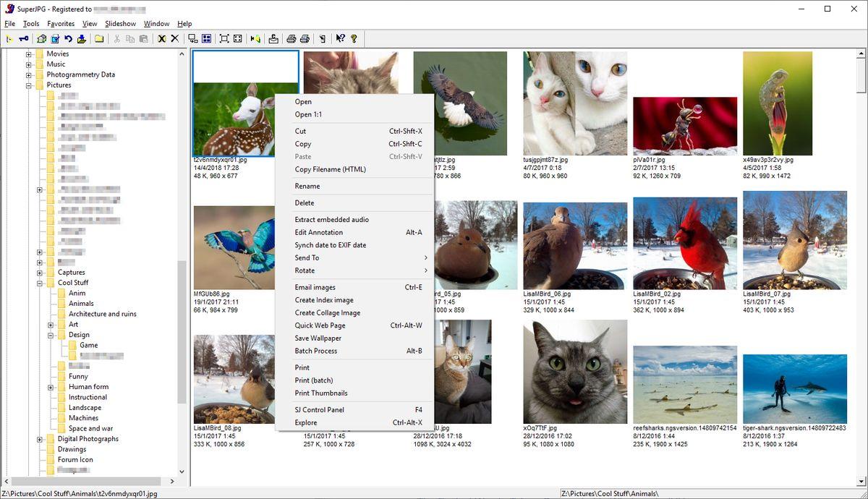Click the fullscreen corner-brackets toolbar icon
Image resolution: width=868 pixels, height=499 pixels.
point(224,38)
